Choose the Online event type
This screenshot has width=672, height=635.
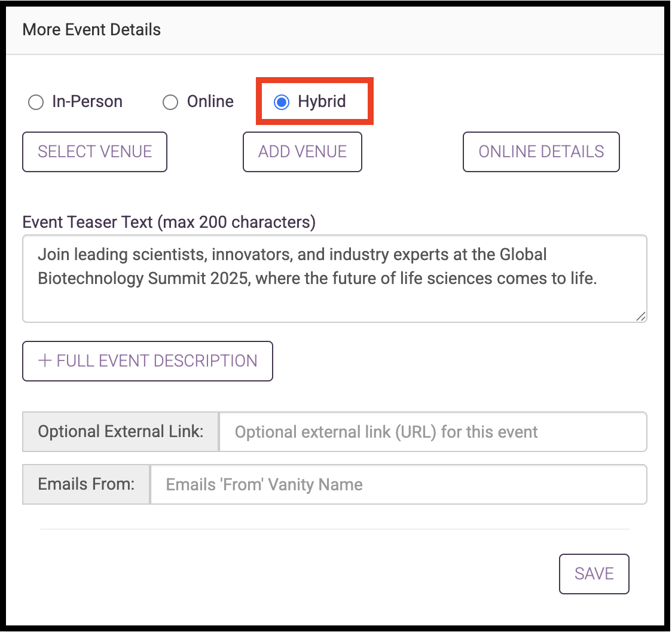[170, 102]
